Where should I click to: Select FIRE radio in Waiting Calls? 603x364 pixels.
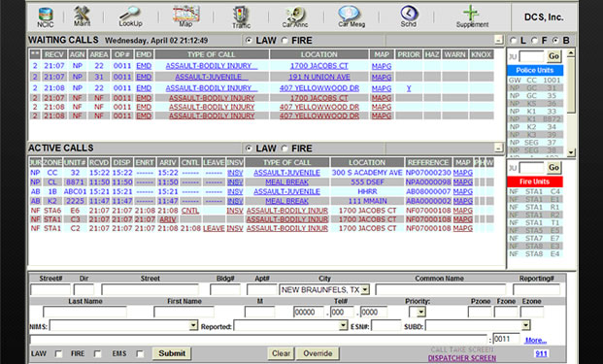pyautogui.click(x=285, y=41)
